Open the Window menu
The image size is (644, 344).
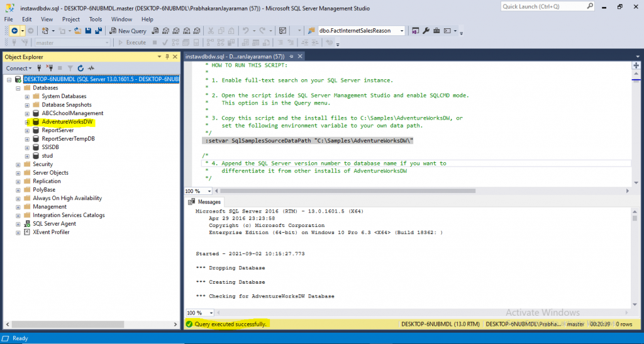(x=121, y=19)
